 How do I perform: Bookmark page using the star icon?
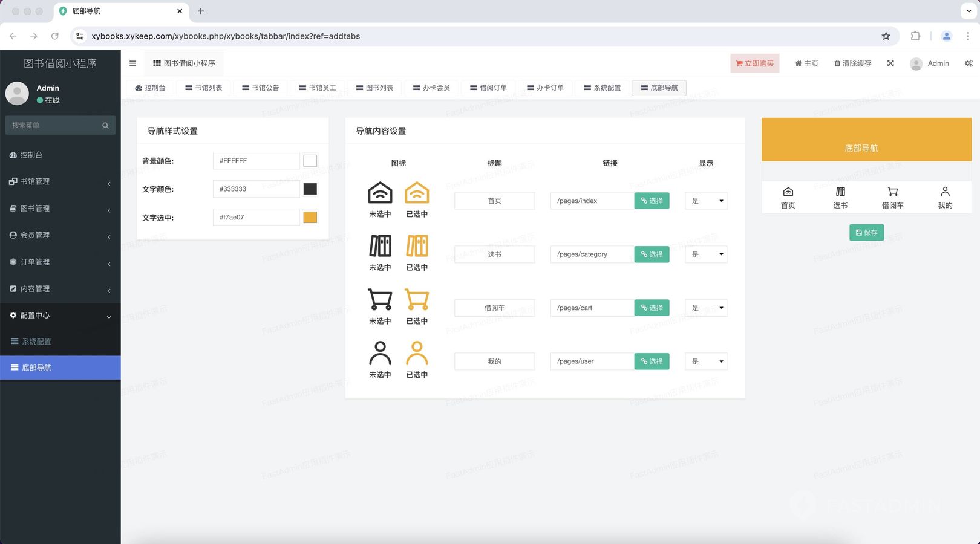(x=886, y=36)
